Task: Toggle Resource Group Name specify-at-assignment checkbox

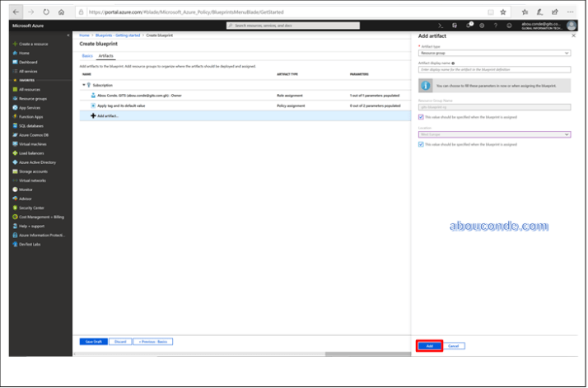Action: [x=421, y=116]
